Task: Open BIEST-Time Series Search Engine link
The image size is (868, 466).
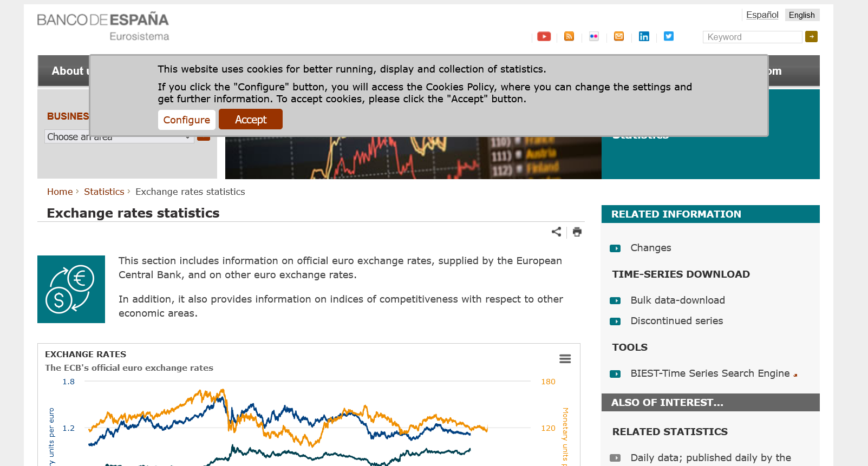Action: pos(710,373)
